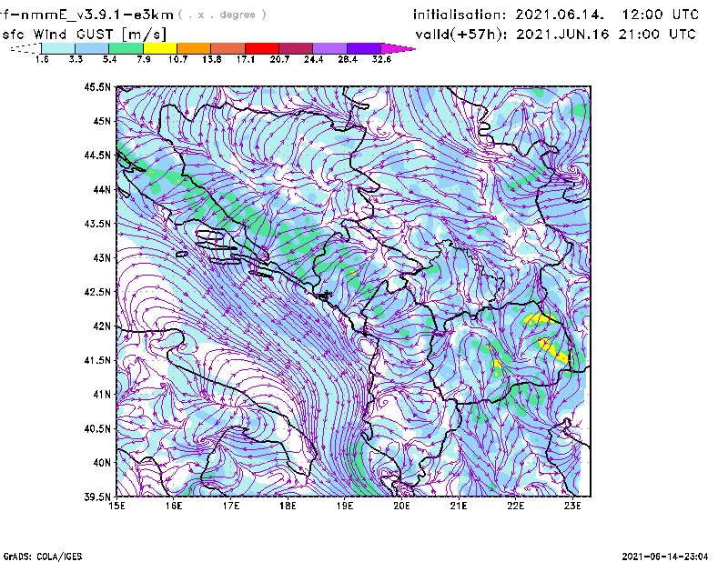Click the 44.5N latitude label
Image resolution: width=728 pixels, height=562 pixels.
[x=97, y=155]
